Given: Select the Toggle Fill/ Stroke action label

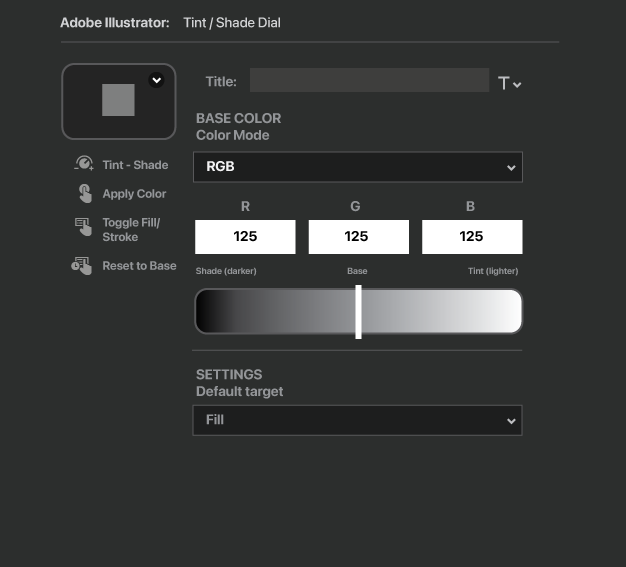Looking at the screenshot, I should (x=131, y=230).
